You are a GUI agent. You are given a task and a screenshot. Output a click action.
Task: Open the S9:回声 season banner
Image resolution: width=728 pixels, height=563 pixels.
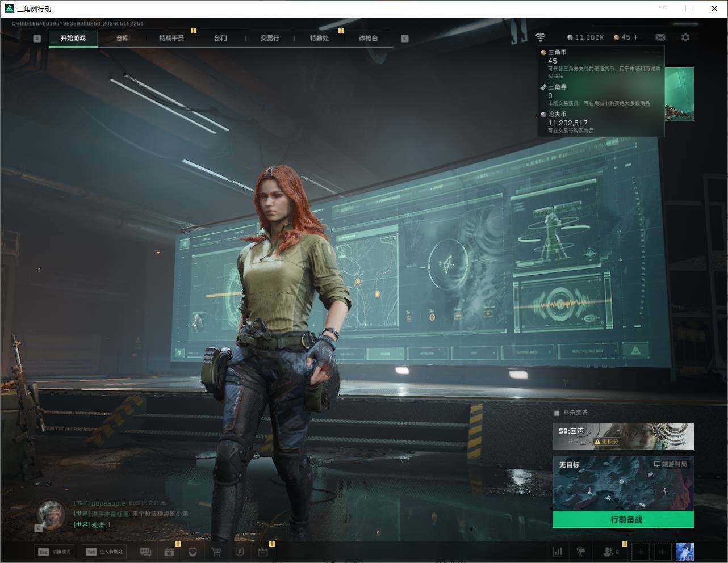[x=624, y=436]
